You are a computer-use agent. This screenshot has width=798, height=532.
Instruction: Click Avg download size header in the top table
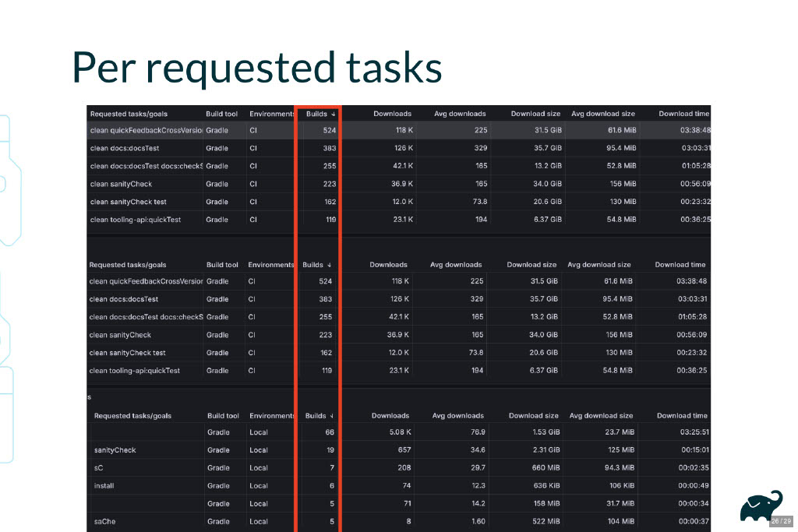pos(603,114)
